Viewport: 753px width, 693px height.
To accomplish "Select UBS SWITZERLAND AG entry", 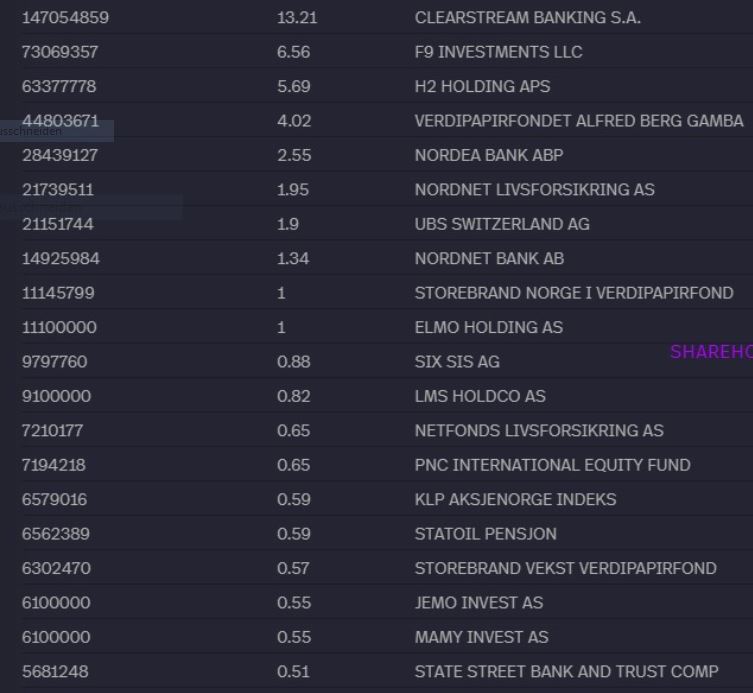I will point(502,224).
